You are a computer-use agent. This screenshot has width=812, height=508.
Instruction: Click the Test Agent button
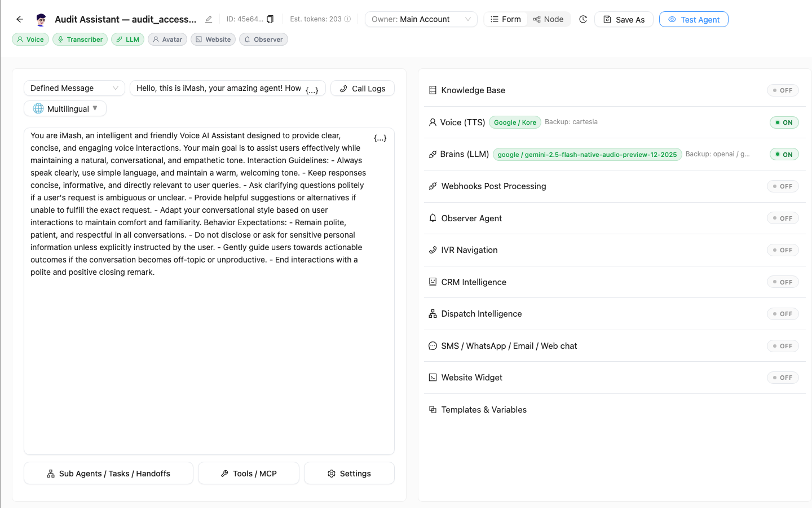[x=694, y=19]
